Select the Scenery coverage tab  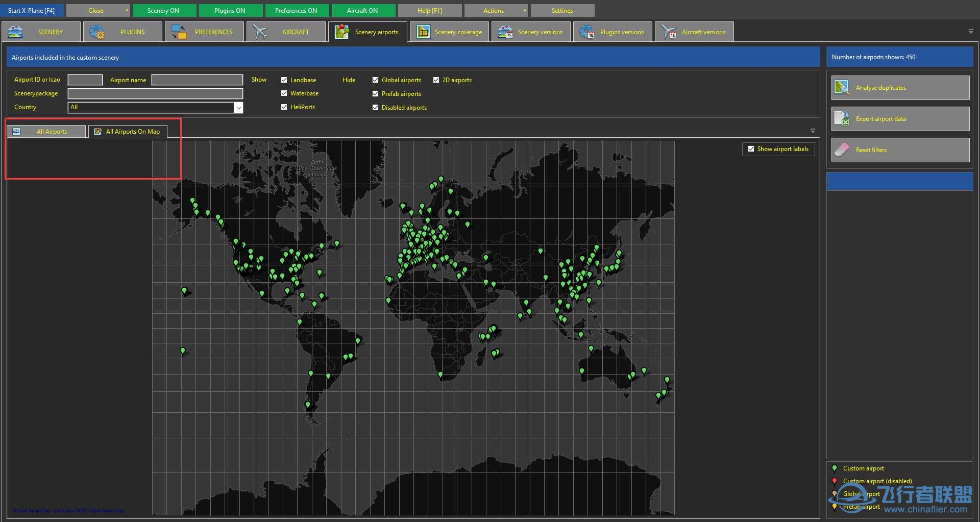pyautogui.click(x=449, y=32)
